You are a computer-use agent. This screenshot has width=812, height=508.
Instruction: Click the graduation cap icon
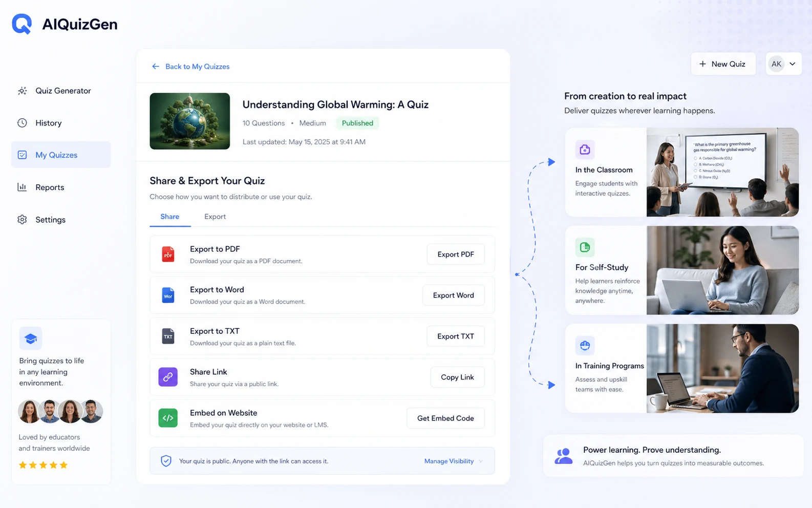(31, 338)
